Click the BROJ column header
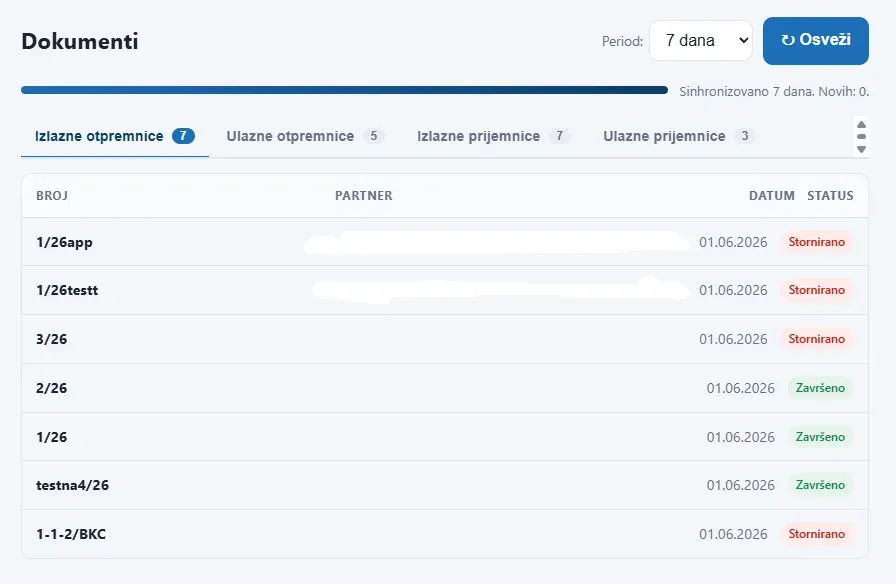The width and height of the screenshot is (896, 584). pyautogui.click(x=52, y=195)
